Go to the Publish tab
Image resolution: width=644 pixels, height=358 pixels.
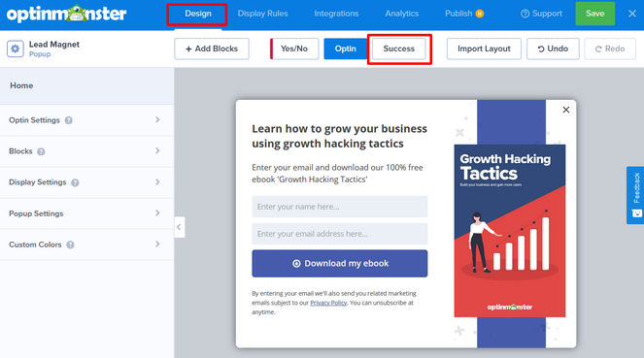(458, 14)
